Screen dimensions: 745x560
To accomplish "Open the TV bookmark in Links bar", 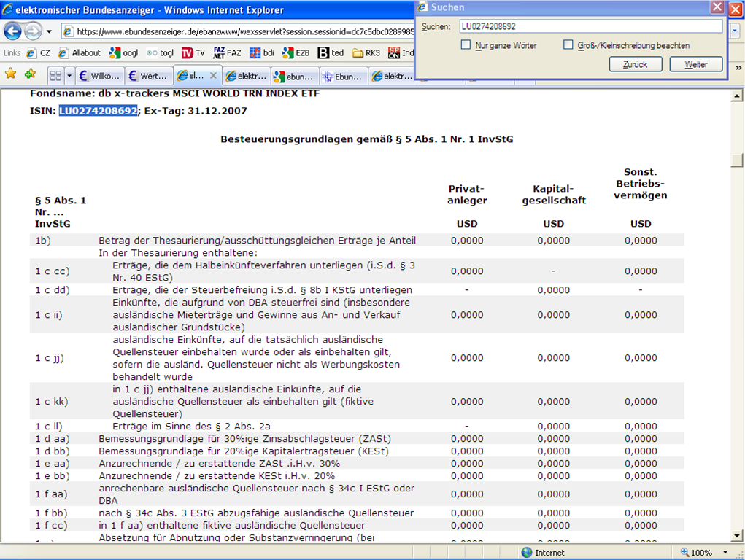I will click(x=193, y=52).
